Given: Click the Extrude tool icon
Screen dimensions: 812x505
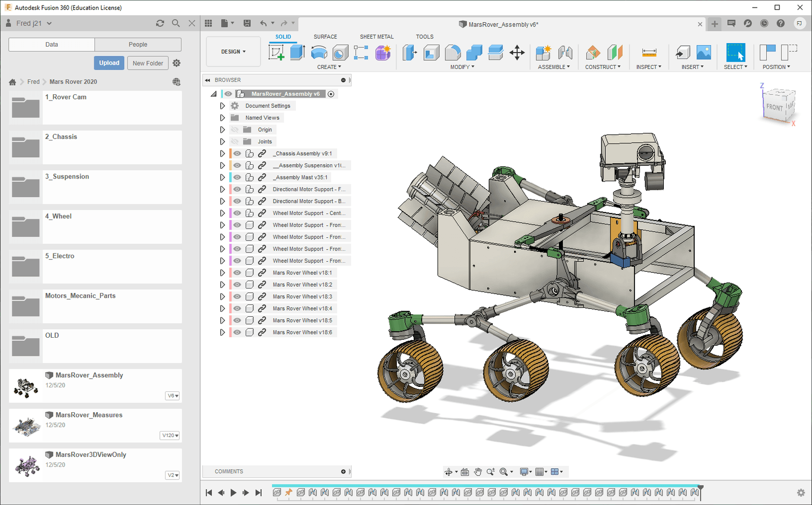Looking at the screenshot, I should tap(297, 52).
